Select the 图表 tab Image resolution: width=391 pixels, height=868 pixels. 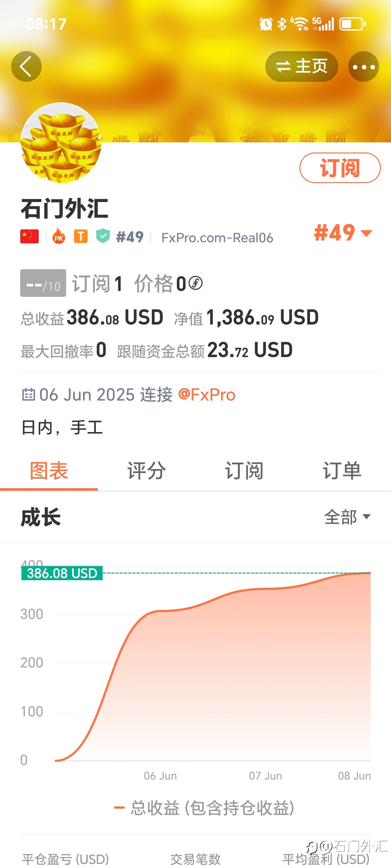click(x=49, y=470)
